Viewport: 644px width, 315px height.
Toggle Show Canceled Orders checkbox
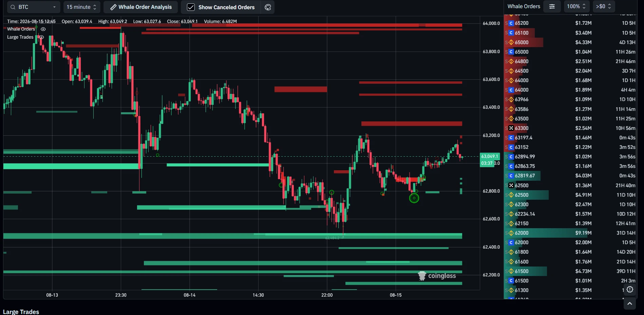[191, 7]
